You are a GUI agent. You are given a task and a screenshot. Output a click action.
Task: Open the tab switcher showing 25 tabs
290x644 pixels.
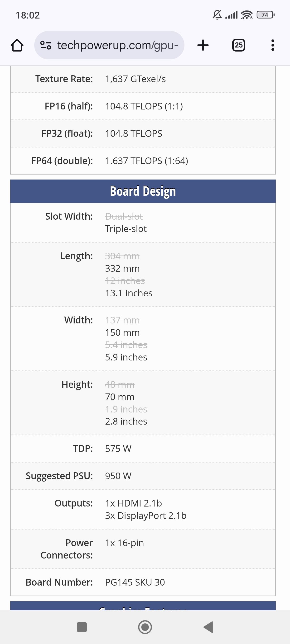[x=238, y=45]
